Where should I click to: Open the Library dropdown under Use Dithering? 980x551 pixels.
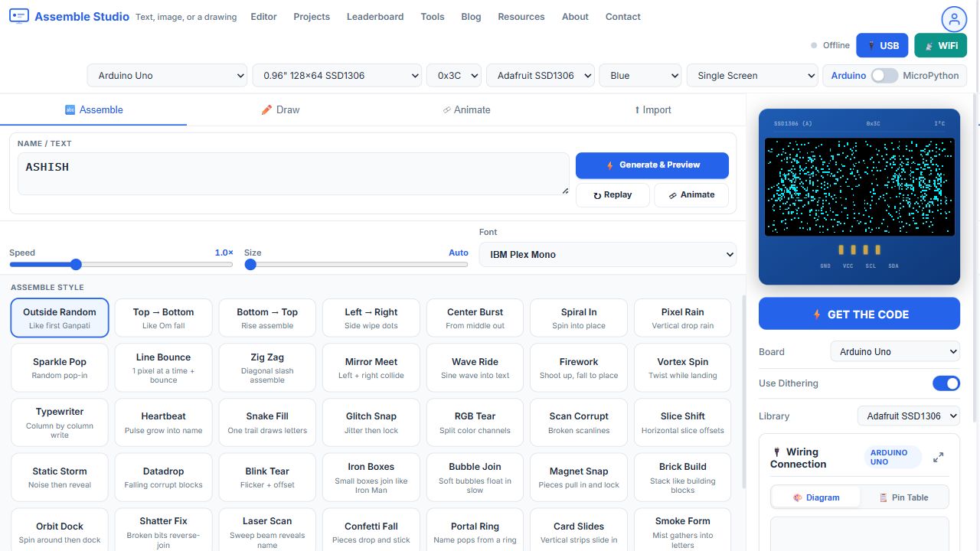[x=909, y=416]
